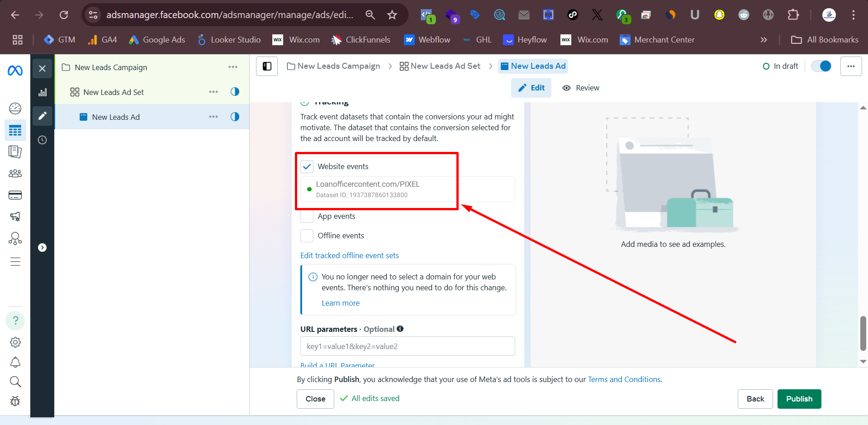
Task: Enable the App events checkbox
Action: (307, 216)
